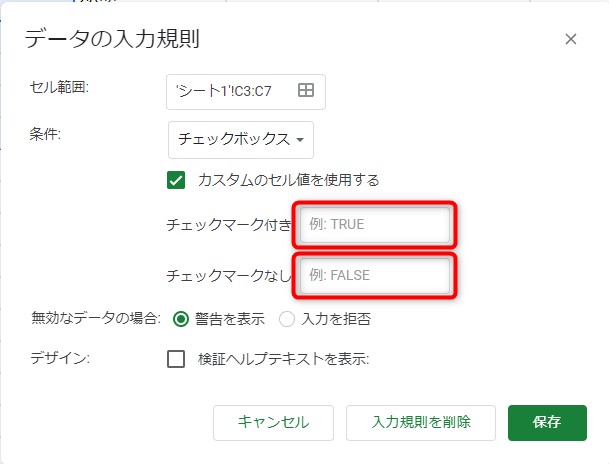This screenshot has height=464, width=609.
Task: Uncheck カスタムのセル値を使用する checkbox
Action: (177, 180)
